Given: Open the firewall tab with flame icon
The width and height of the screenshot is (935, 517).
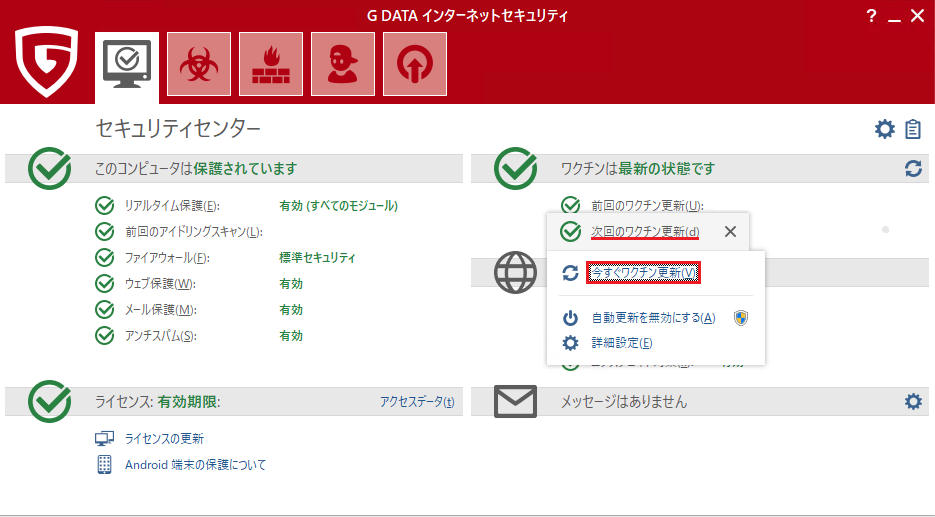Looking at the screenshot, I should point(271,64).
